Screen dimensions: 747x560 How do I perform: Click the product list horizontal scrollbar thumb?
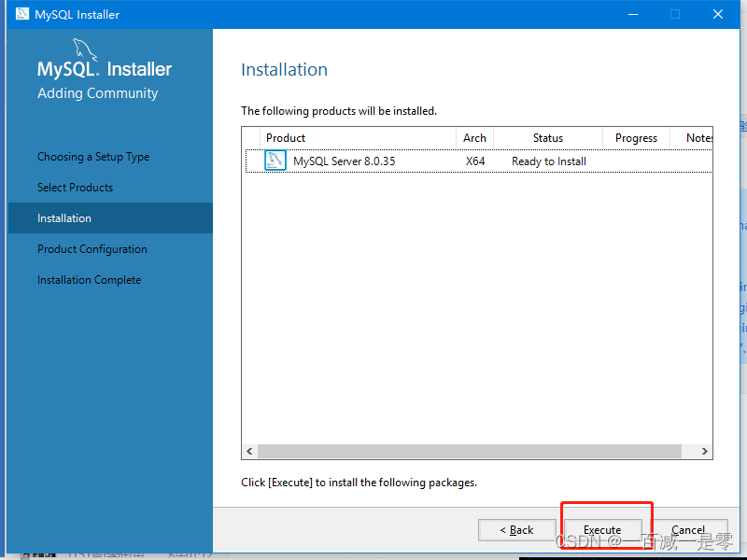click(x=470, y=451)
